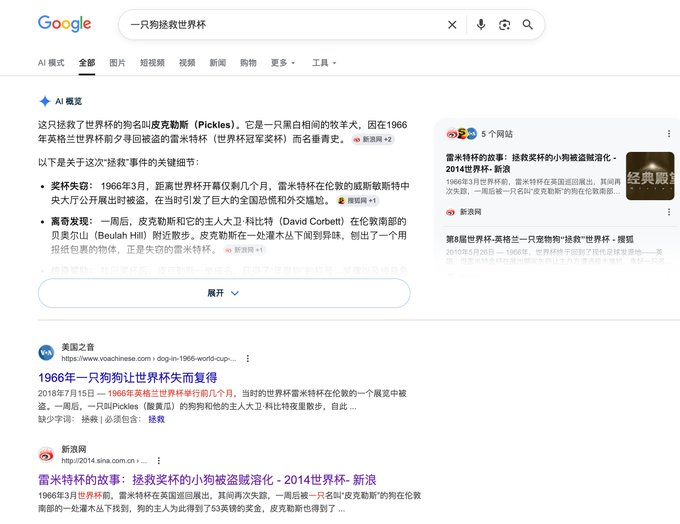Start voice search with microphone icon
680x524 pixels.
click(x=481, y=25)
